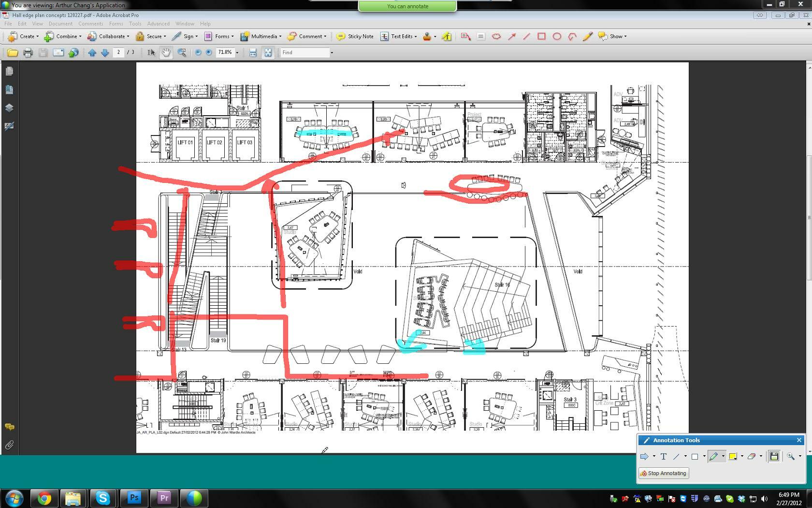Image resolution: width=812 pixels, height=508 pixels.
Task: Choose the Select text cursor tool
Action: 151,52
